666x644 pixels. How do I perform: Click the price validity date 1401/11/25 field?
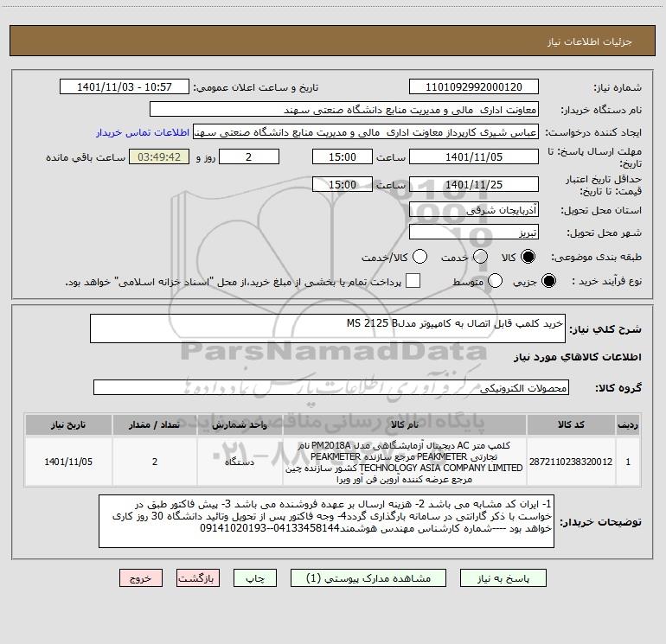474,184
